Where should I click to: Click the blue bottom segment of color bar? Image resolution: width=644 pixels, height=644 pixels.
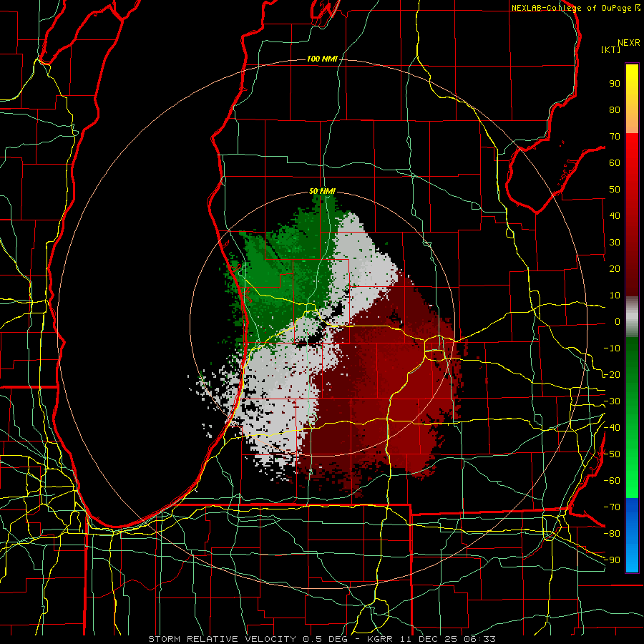(632, 535)
